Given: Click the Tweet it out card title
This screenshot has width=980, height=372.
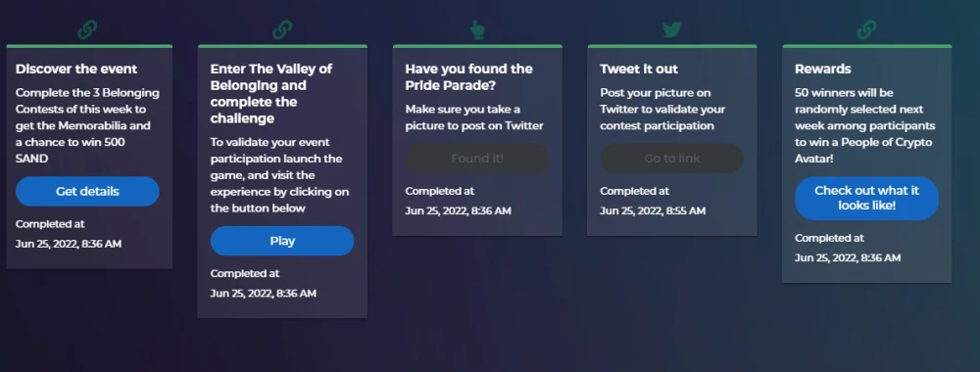Looking at the screenshot, I should [x=639, y=69].
